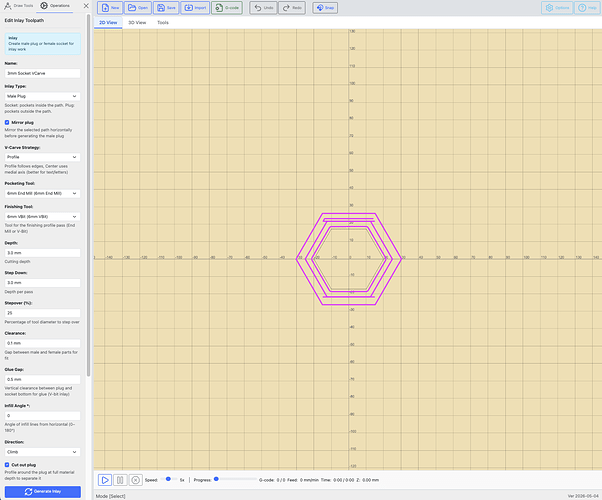The width and height of the screenshot is (602, 500).
Task: Save the project with the Save button
Action: pyautogui.click(x=166, y=8)
